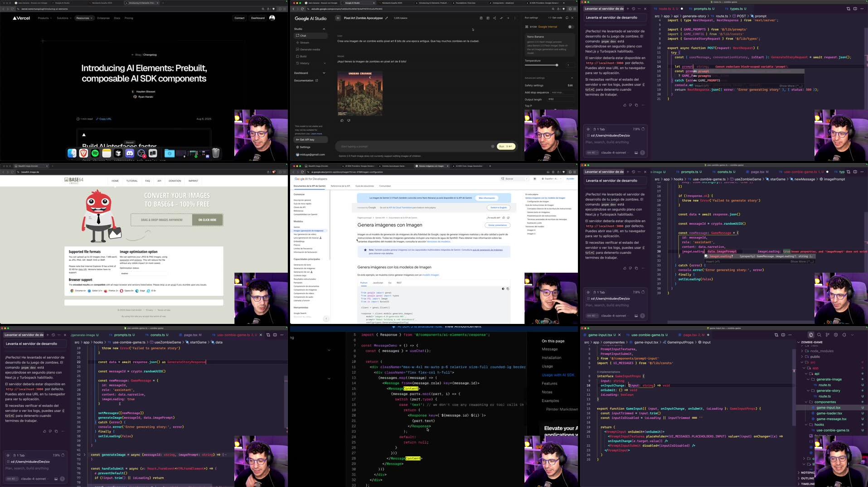Click split editor icon in game-input.tsx window
The height and width of the screenshot is (487, 868).
783,335
